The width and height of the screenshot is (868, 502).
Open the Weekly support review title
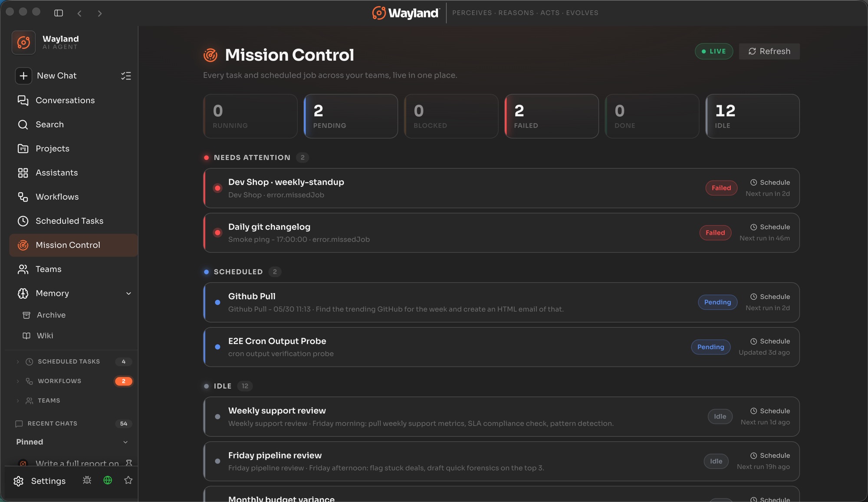(x=277, y=411)
